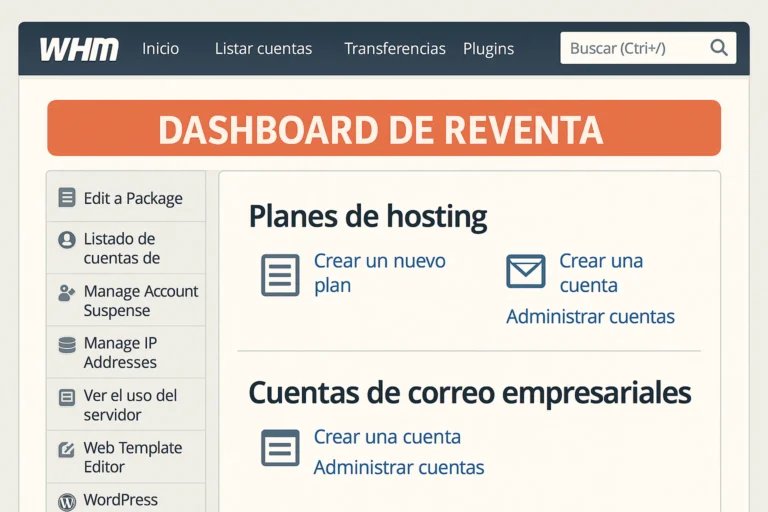Click the Cuentas de correo empresariales heading

point(470,393)
